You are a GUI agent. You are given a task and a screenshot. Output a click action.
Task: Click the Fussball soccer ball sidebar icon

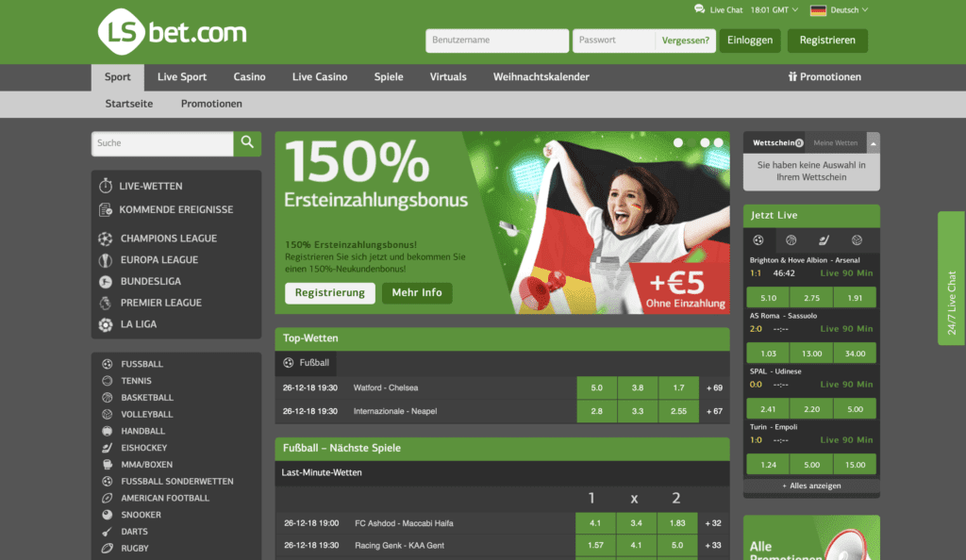click(108, 364)
